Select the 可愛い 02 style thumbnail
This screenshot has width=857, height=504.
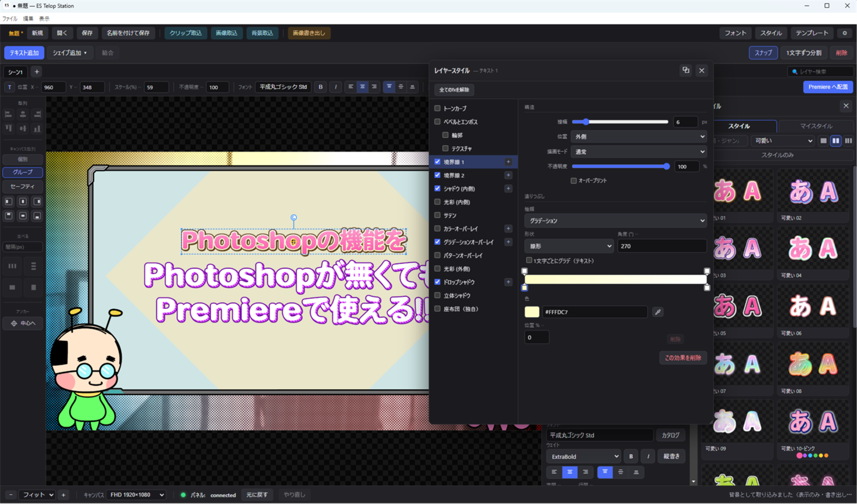[813, 195]
